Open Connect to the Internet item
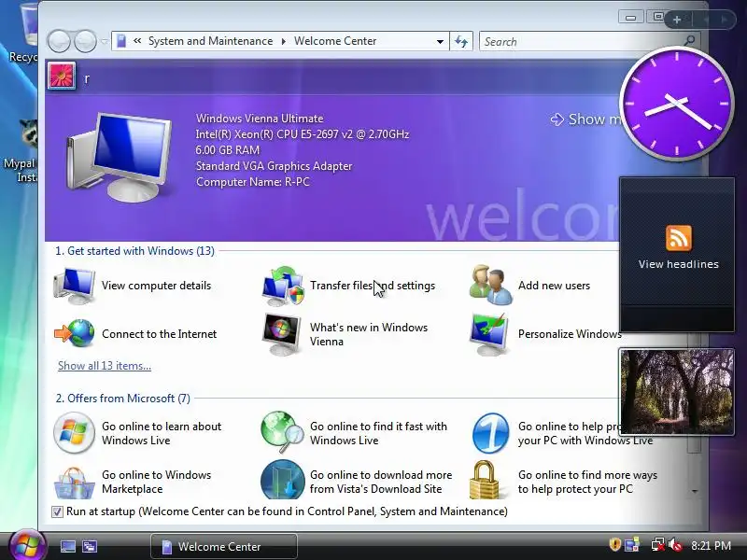The width and height of the screenshot is (747, 560). (x=135, y=334)
